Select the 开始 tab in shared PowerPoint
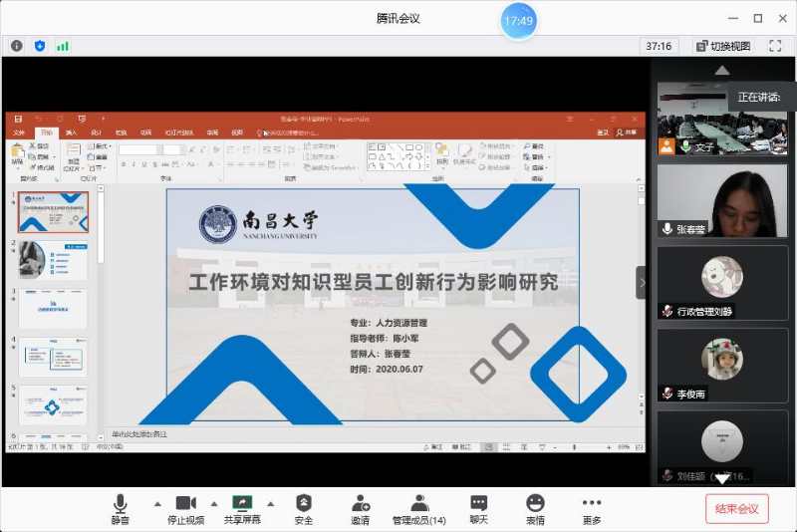 (x=47, y=133)
